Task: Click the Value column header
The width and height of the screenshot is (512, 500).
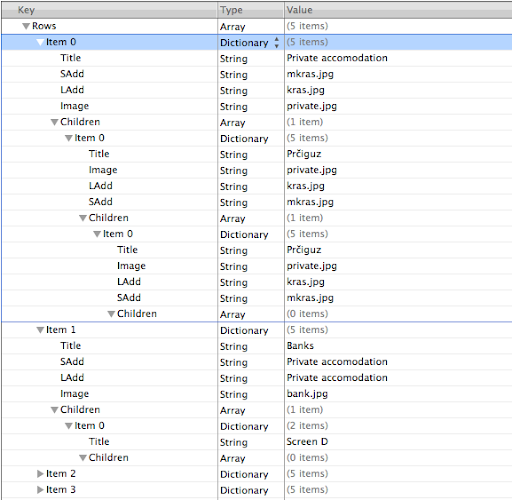Action: (398, 10)
